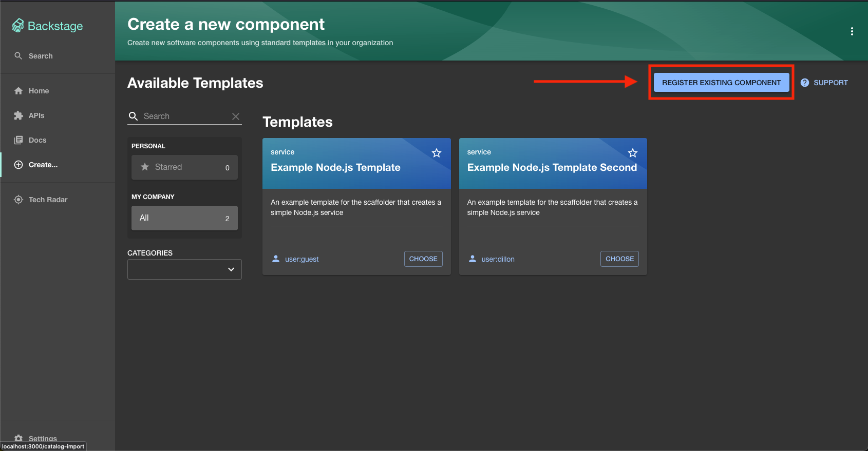
Task: Select Create... sidebar item
Action: coord(58,165)
